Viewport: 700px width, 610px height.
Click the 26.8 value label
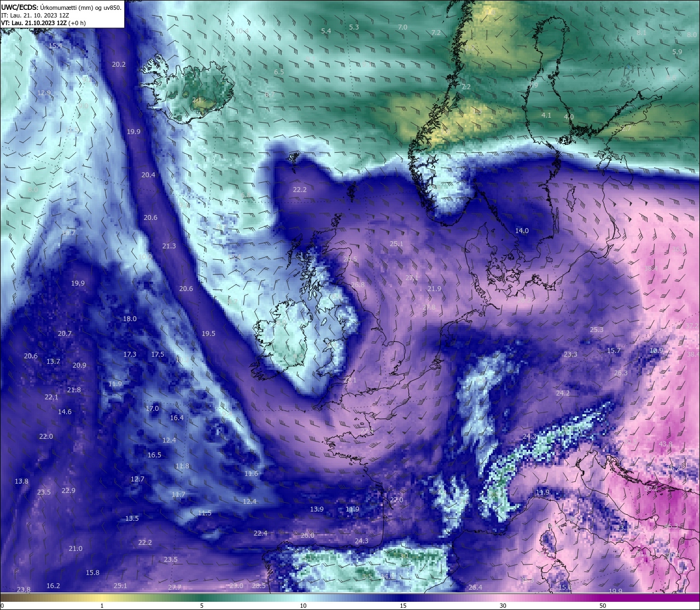pos(358,285)
